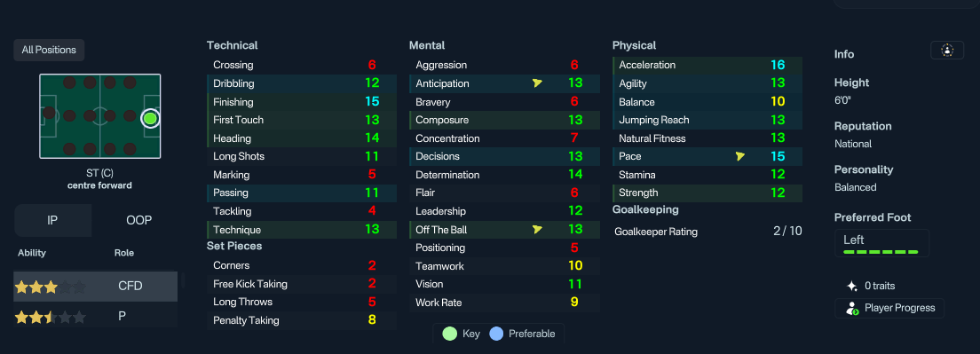Image resolution: width=980 pixels, height=354 pixels.
Task: Click the Player Progress icon
Action: tap(852, 308)
